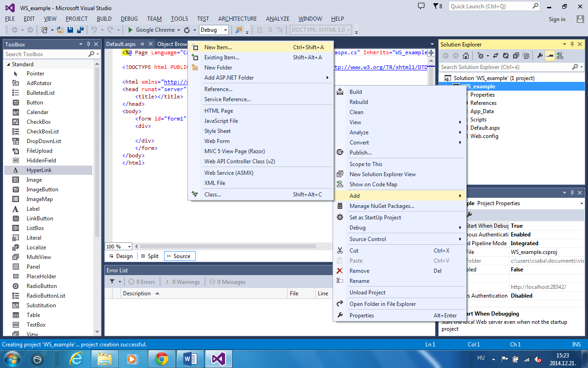Toggle the 0 Errors filter in Error List
Viewport: 588px width, 368px height.
coord(141,282)
